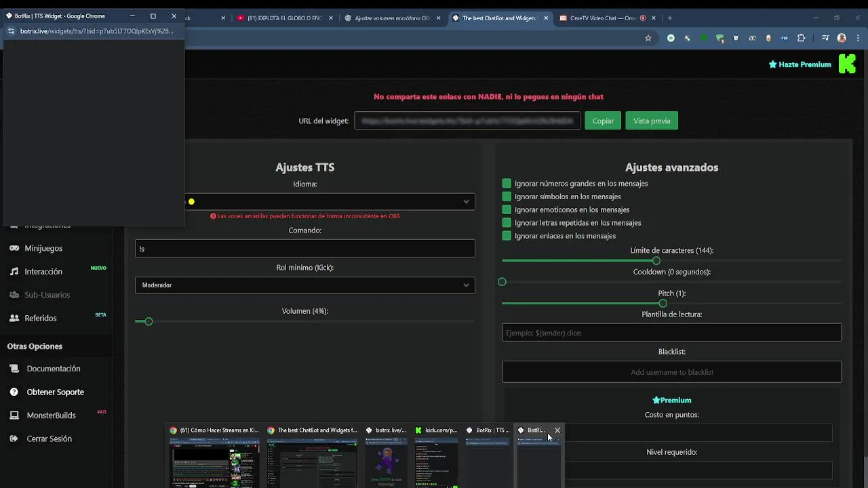The width and height of the screenshot is (868, 488).
Task: Open Documentación from the sidebar
Action: [54, 369]
